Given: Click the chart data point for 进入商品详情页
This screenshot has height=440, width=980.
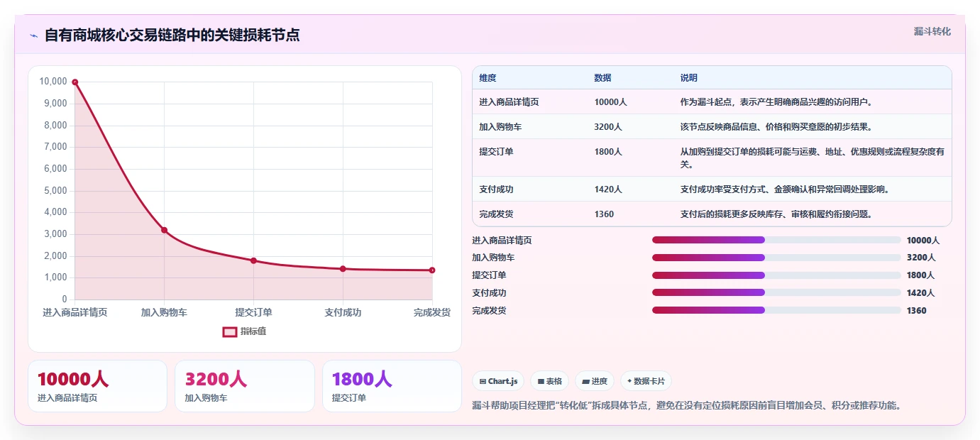Looking at the screenshot, I should [75, 82].
